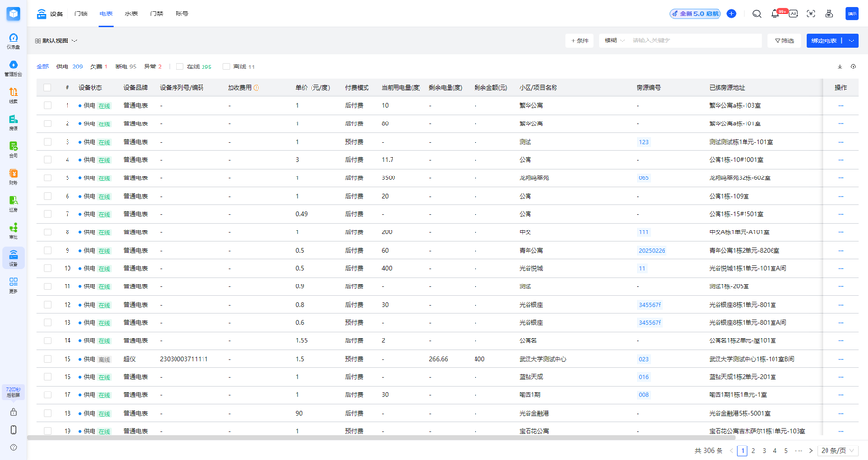Switch to the 门禁 tab
This screenshot has width=868, height=460.
[x=156, y=14]
